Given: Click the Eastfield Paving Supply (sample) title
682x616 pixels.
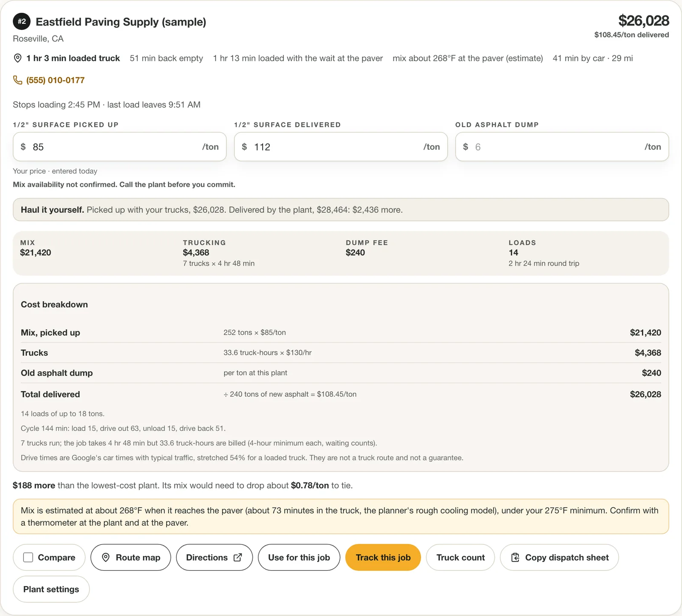Looking at the screenshot, I should (x=121, y=22).
